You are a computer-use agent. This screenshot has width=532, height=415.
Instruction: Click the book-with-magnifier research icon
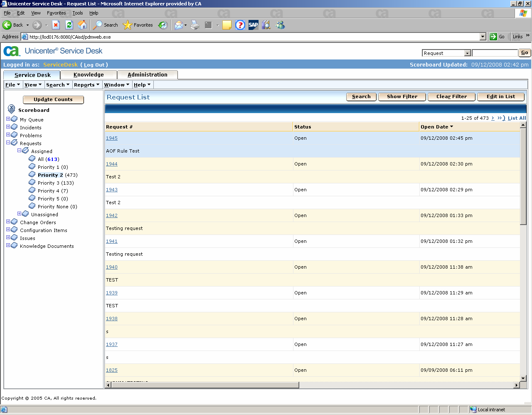[266, 25]
